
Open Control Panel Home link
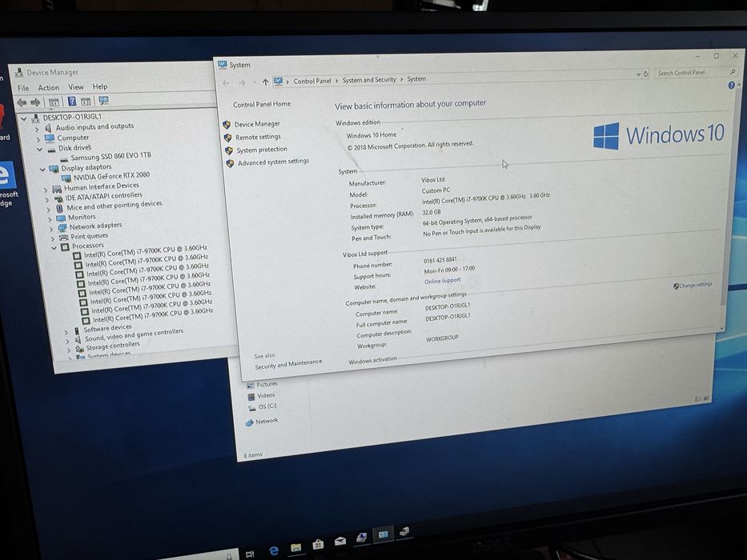tap(262, 104)
